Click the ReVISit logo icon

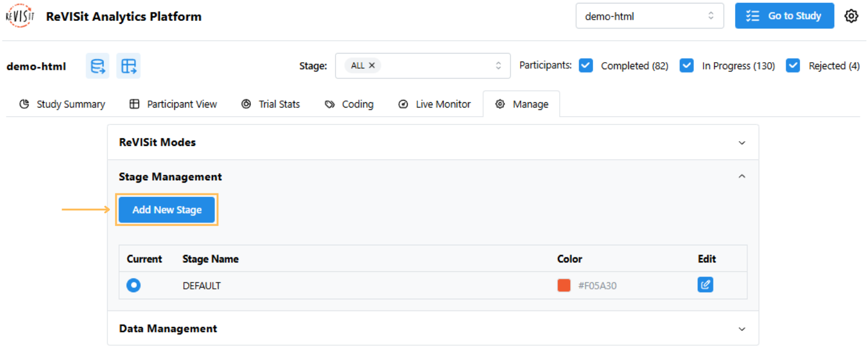(x=20, y=16)
